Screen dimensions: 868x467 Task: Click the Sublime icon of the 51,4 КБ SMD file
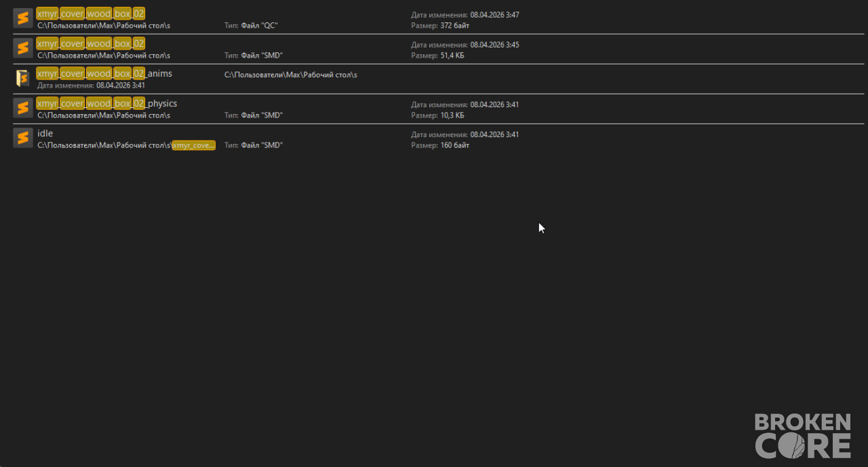click(x=23, y=48)
